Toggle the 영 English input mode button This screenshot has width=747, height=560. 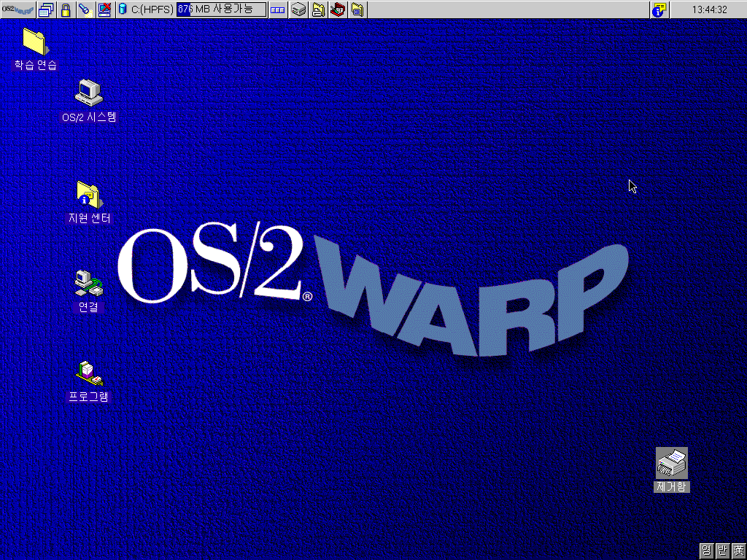tap(706, 551)
